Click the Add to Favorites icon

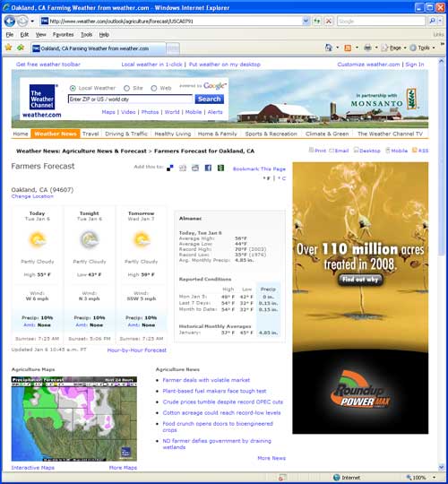tap(21, 48)
